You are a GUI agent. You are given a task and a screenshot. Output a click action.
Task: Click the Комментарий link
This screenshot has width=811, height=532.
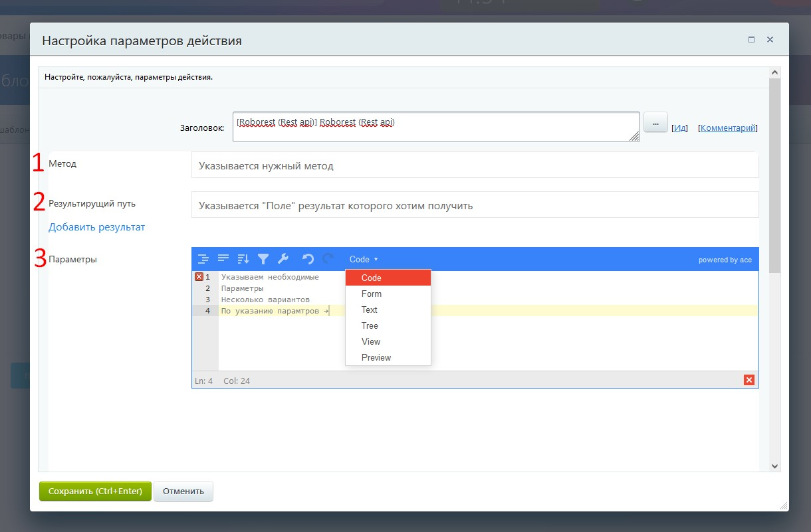[728, 128]
